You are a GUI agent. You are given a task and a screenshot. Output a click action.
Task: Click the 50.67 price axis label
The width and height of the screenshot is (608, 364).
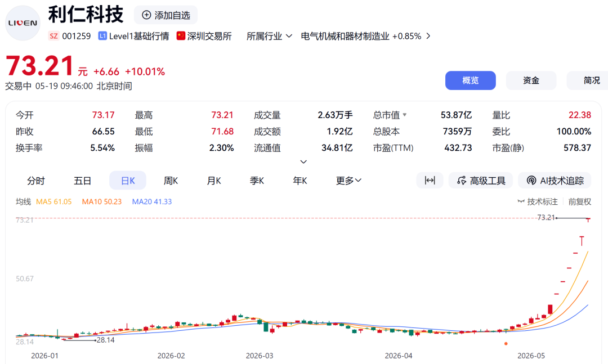pyautogui.click(x=24, y=278)
